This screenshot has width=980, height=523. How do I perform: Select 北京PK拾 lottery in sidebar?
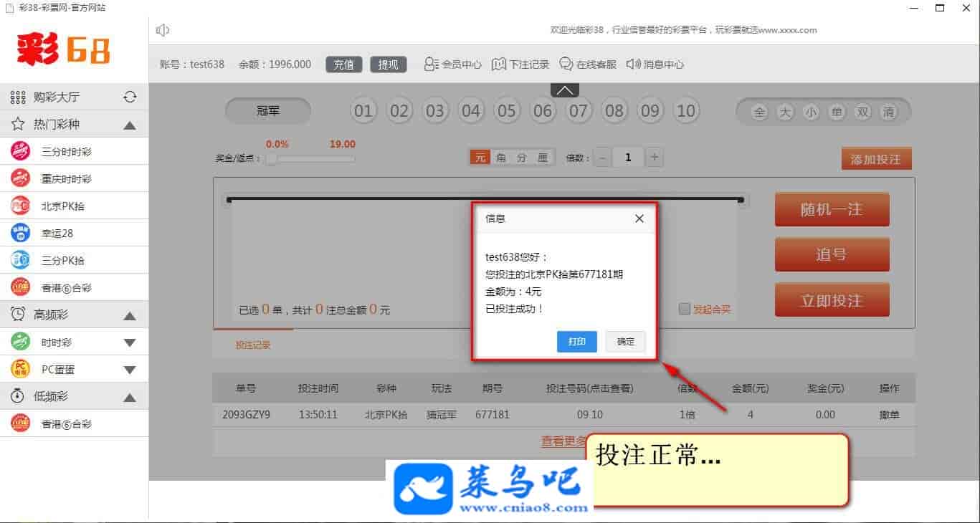[63, 206]
